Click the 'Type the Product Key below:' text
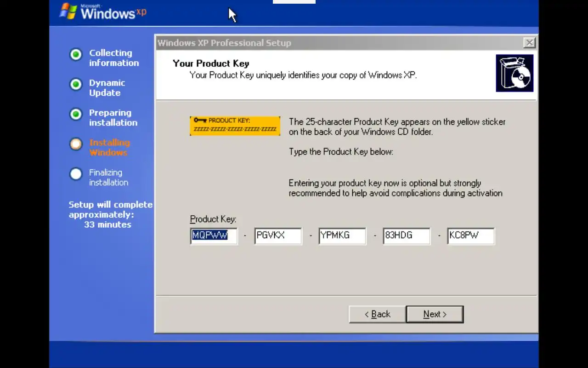This screenshot has height=368, width=588. coord(341,152)
